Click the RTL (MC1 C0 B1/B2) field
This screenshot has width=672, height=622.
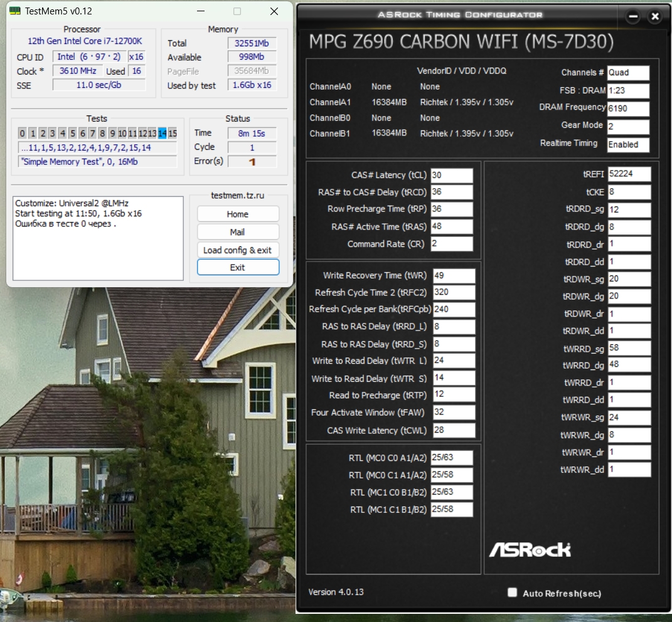click(452, 492)
